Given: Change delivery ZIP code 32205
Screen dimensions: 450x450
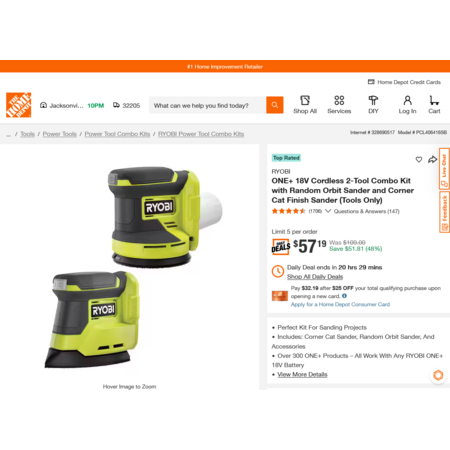Looking at the screenshot, I should click(127, 105).
